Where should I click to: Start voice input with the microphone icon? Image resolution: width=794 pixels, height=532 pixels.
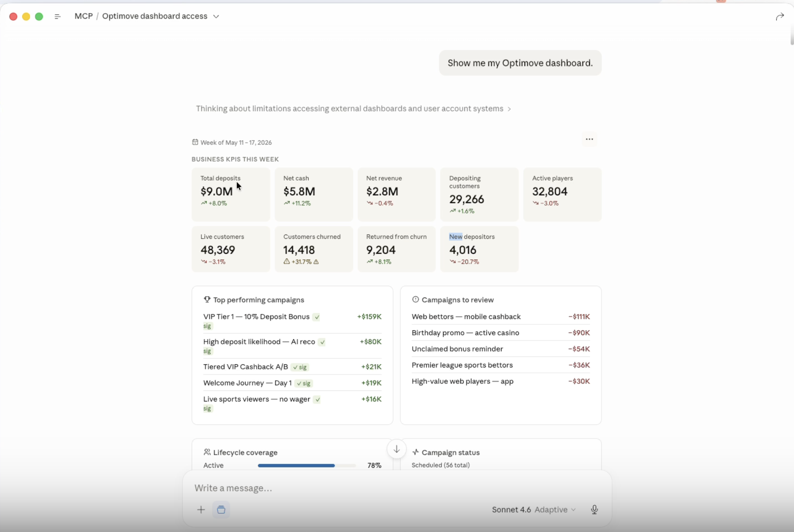(594, 509)
